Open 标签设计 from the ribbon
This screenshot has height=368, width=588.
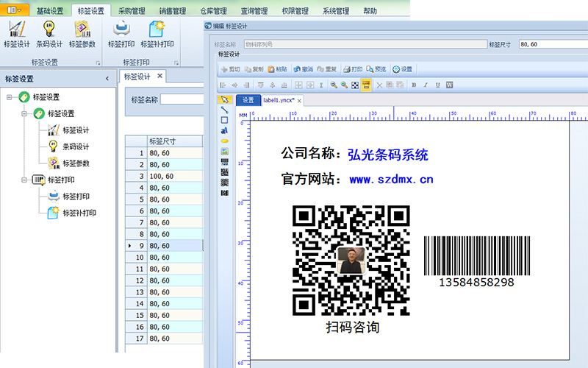(17, 34)
